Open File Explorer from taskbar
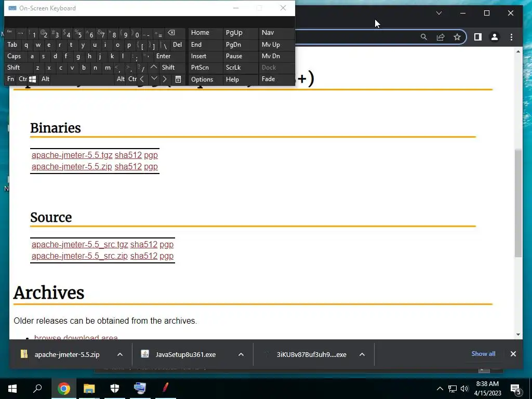The image size is (532, 399). 89,389
